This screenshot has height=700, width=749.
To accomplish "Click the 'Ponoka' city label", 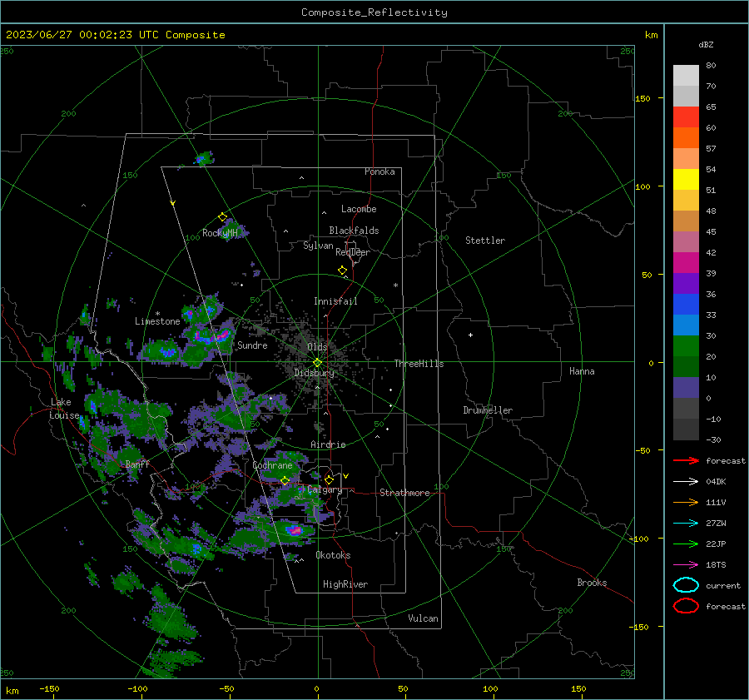I will 379,171.
